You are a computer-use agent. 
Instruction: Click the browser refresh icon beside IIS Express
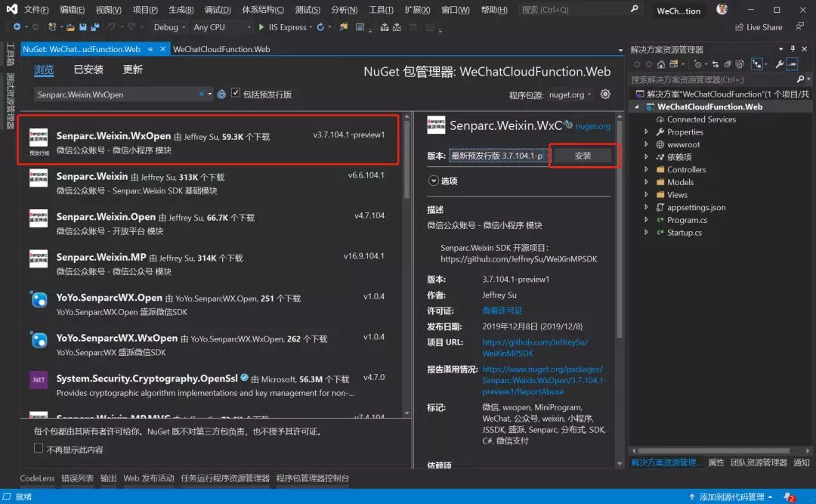pyautogui.click(x=320, y=27)
